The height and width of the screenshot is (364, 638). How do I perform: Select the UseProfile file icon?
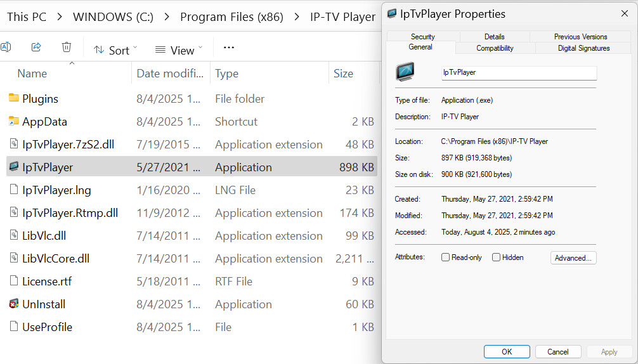click(14, 326)
